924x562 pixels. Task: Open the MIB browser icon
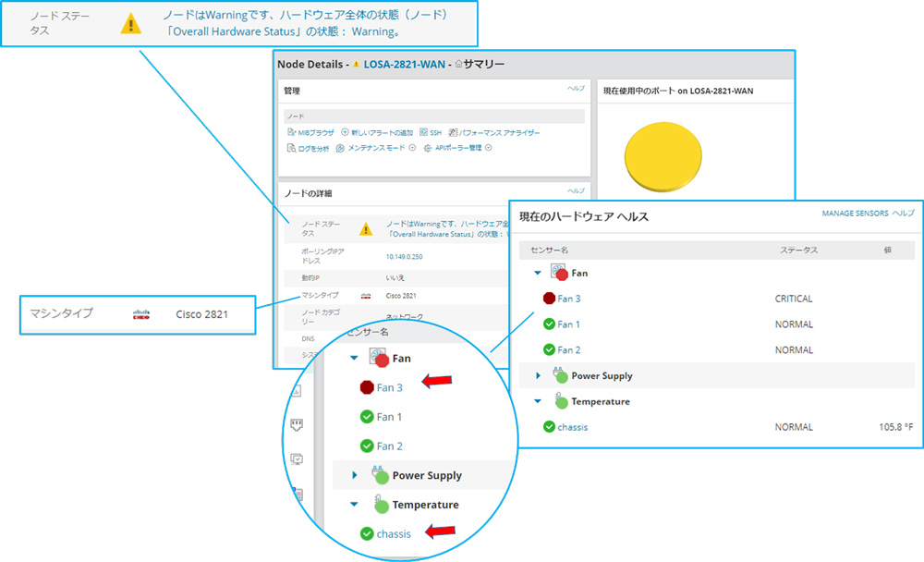(291, 133)
